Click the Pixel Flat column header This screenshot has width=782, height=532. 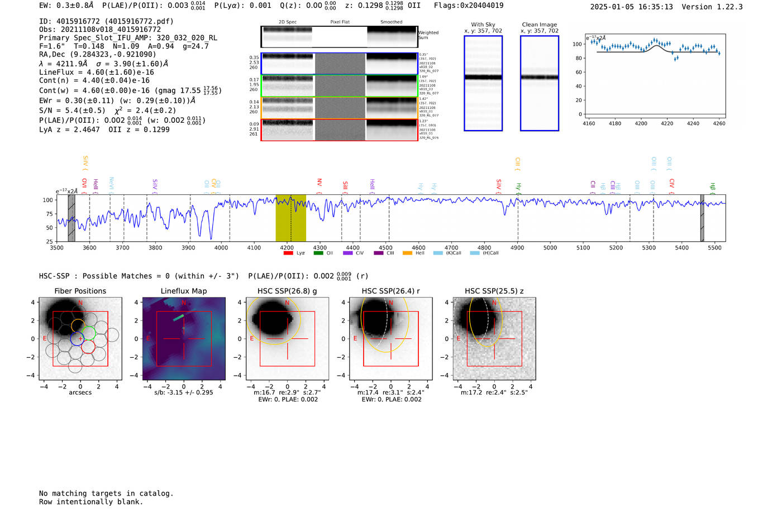click(x=340, y=22)
